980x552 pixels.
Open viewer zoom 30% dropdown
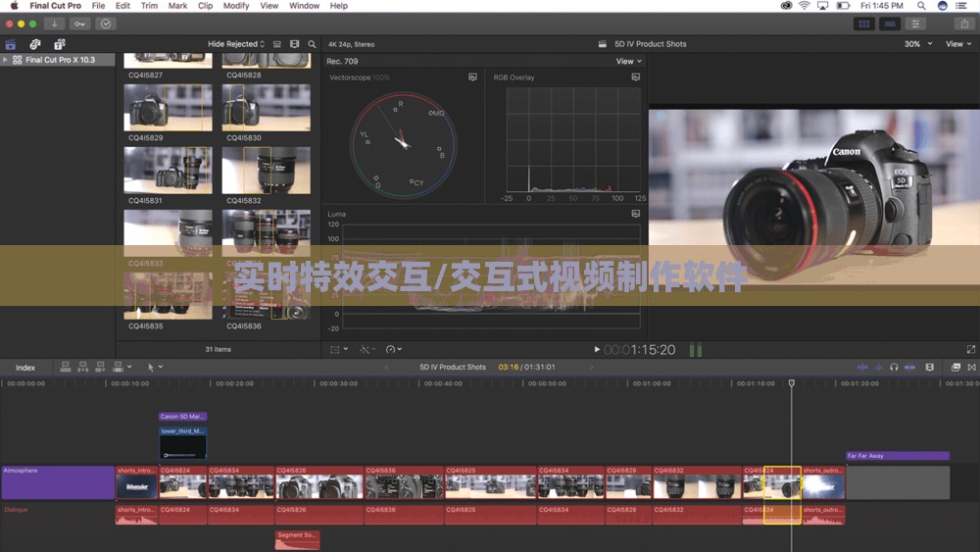pos(917,44)
